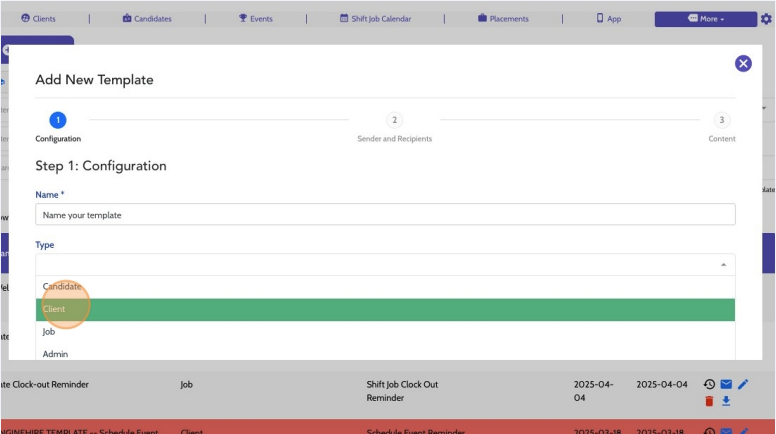Viewport: 776px width, 434px height.
Task: View history of Clock-out Reminder template
Action: point(709,384)
